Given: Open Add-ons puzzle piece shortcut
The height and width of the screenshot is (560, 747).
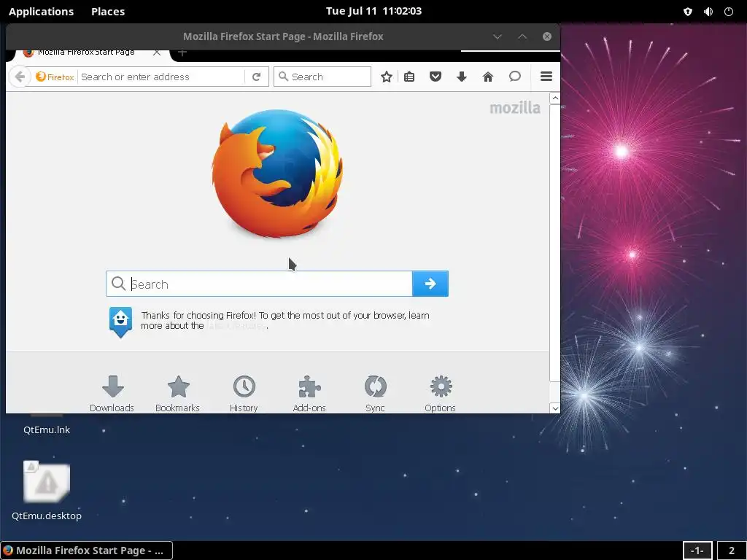Looking at the screenshot, I should click(309, 394).
